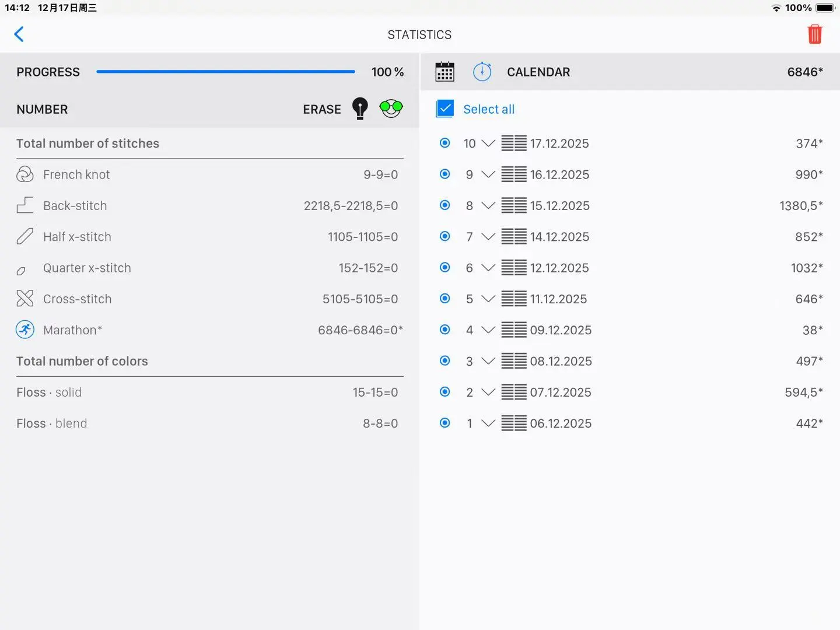Select the date 17.12.2025
This screenshot has height=630, width=840.
[x=559, y=143]
